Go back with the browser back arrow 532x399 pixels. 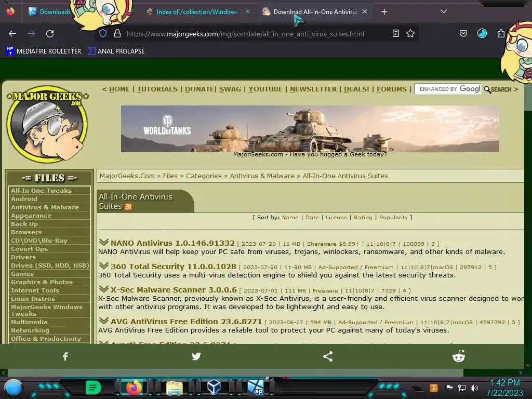coord(12,34)
